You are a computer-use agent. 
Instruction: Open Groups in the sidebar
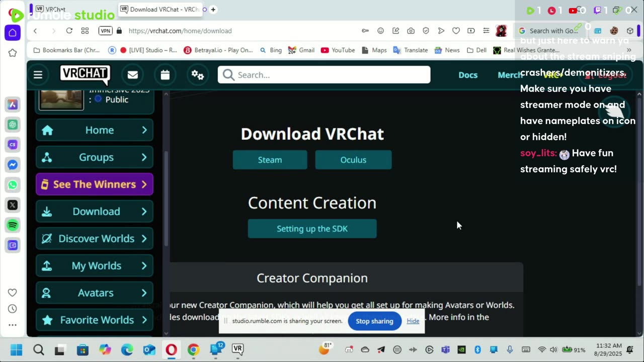[x=95, y=157]
